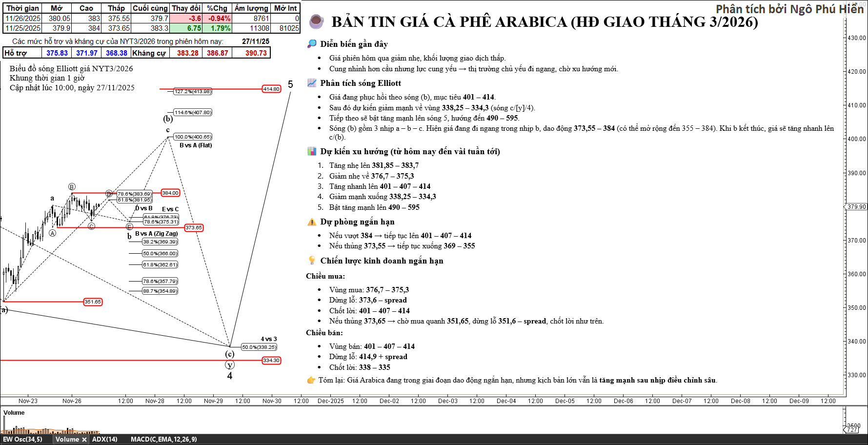Close the Volume indicator tab
The width and height of the screenshot is (868, 445).
tap(84, 440)
